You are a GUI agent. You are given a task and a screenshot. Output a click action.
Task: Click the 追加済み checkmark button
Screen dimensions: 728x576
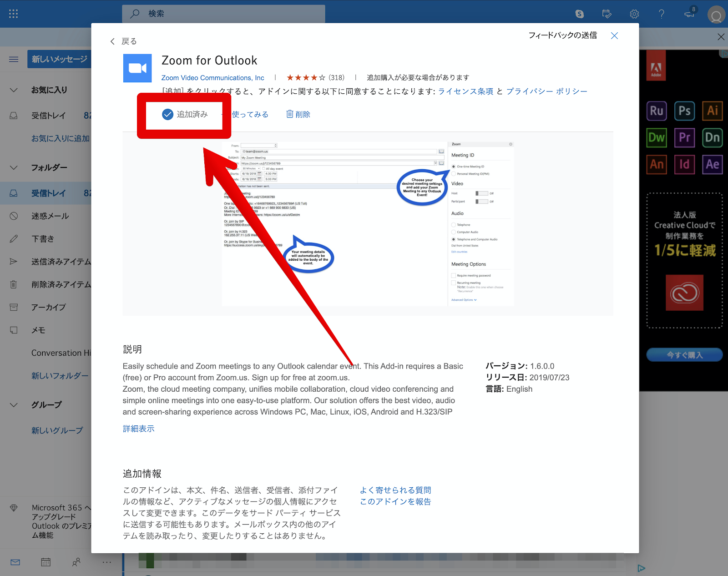(x=185, y=114)
